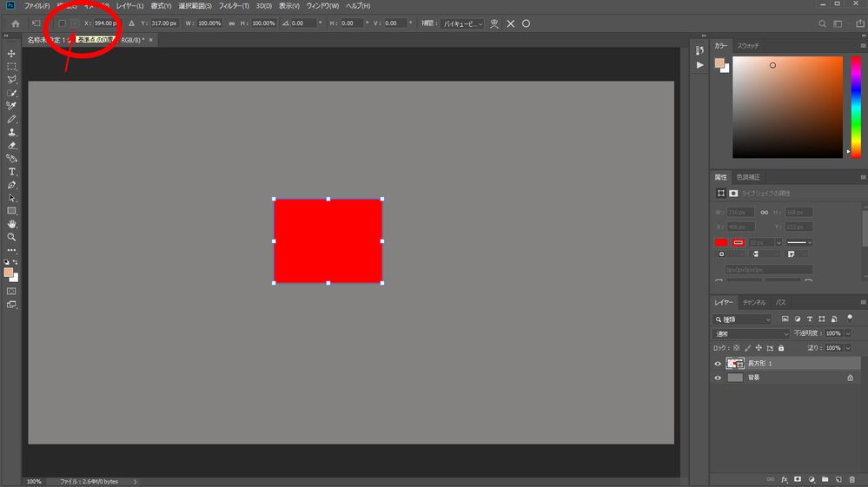This screenshot has width=868, height=487.
Task: Click the X position input field
Action: coord(104,23)
